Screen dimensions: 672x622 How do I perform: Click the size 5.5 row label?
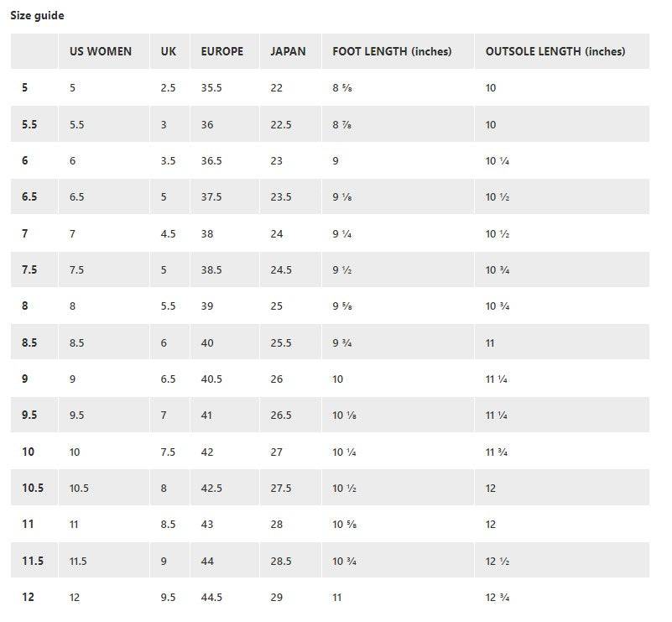[x=29, y=124]
